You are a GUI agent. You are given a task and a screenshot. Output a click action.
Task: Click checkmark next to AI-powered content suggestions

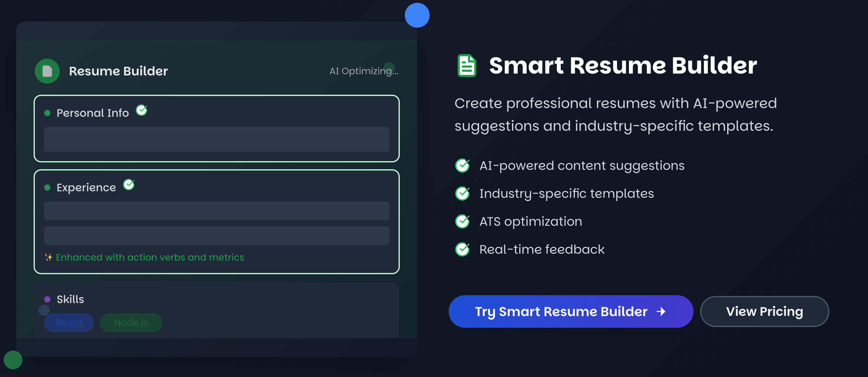[x=462, y=165]
